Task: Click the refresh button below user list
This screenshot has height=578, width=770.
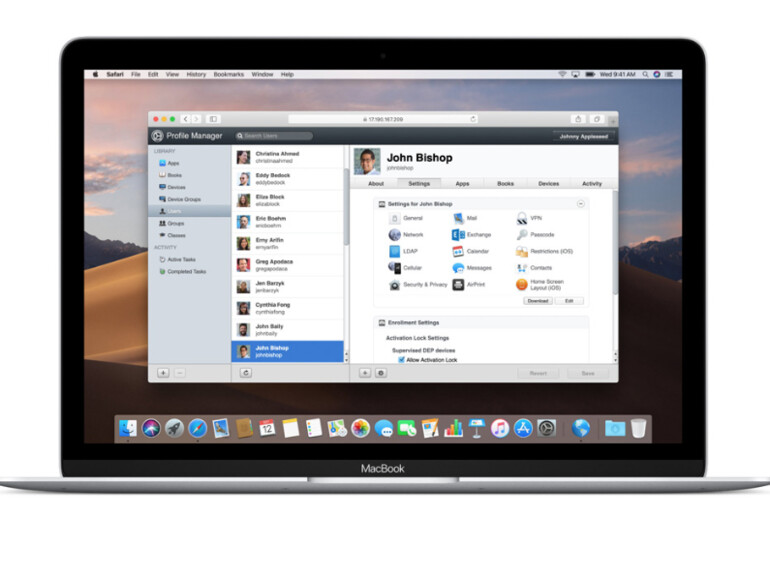Action: (x=246, y=373)
